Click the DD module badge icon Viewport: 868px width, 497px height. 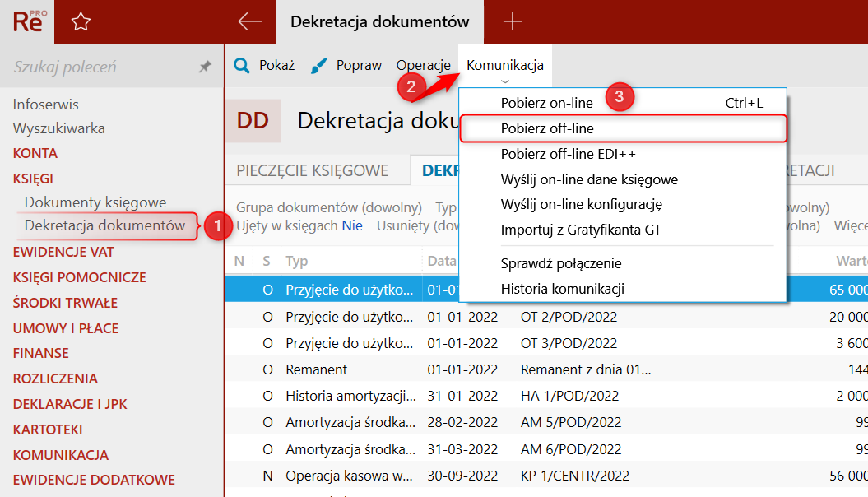pyautogui.click(x=253, y=121)
